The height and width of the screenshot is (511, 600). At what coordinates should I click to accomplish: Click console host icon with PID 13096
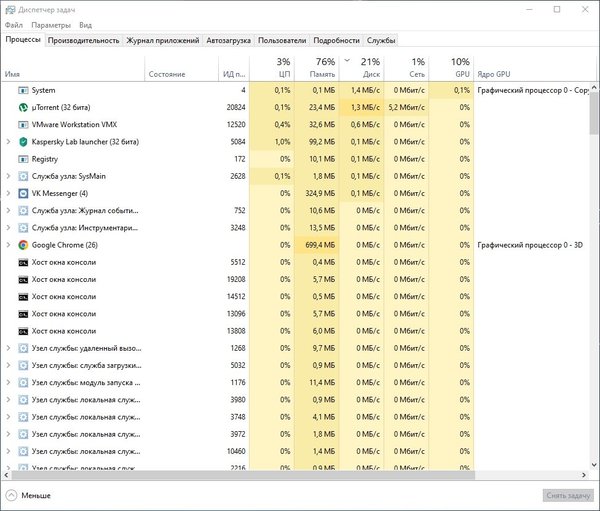pyautogui.click(x=23, y=314)
